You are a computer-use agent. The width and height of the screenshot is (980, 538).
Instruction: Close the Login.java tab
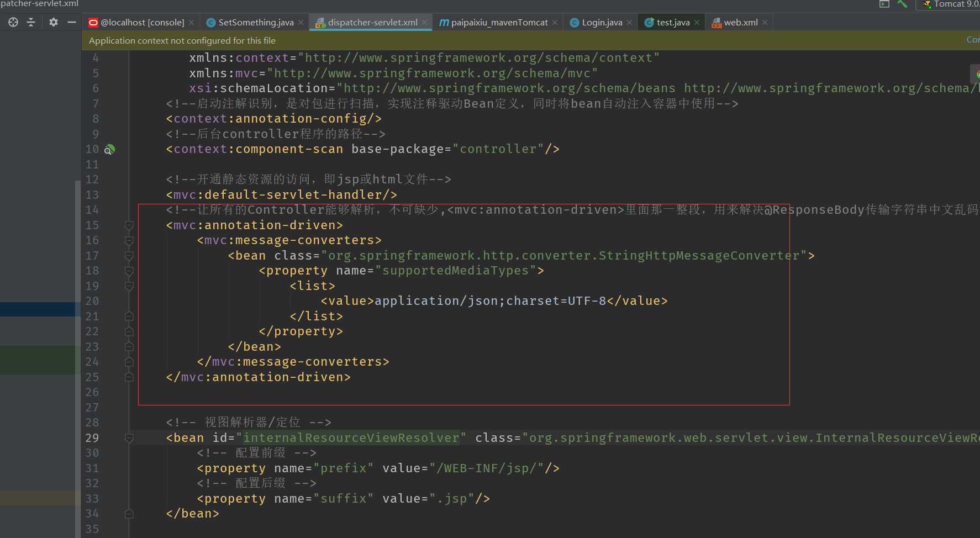[x=629, y=23]
